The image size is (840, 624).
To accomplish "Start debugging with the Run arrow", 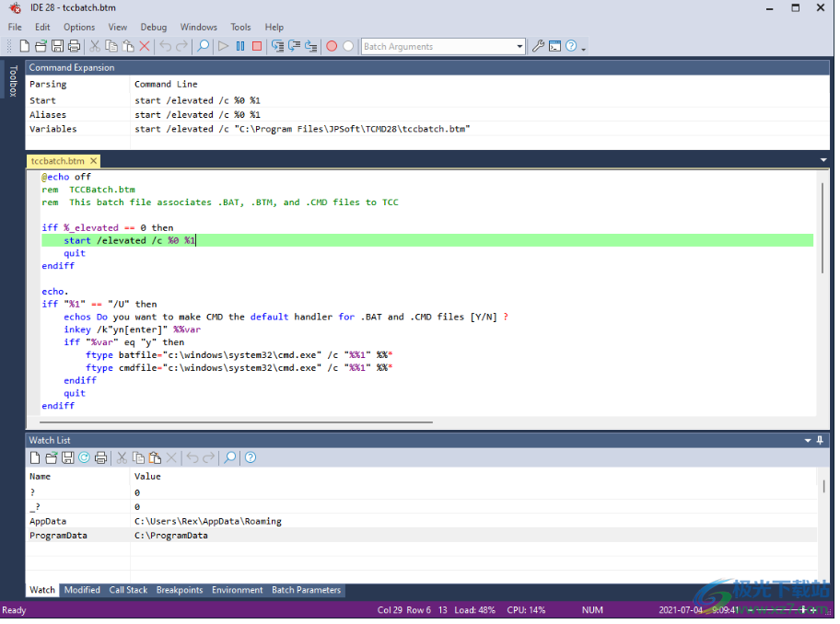I will pyautogui.click(x=224, y=47).
